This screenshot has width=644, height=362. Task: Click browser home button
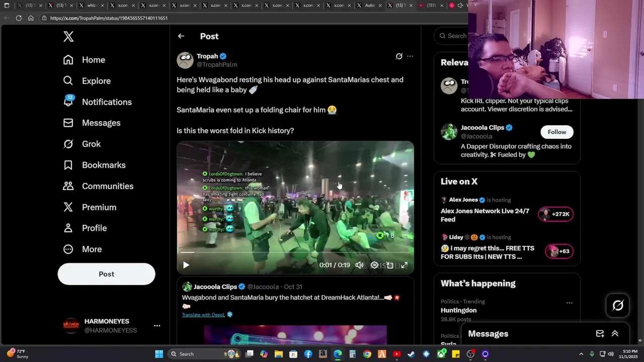(31, 18)
